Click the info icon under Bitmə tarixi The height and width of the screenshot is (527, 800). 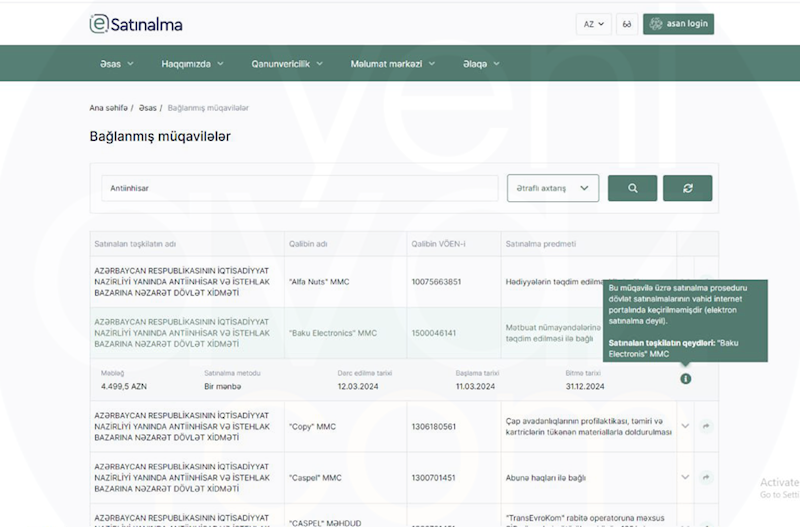coord(685,378)
